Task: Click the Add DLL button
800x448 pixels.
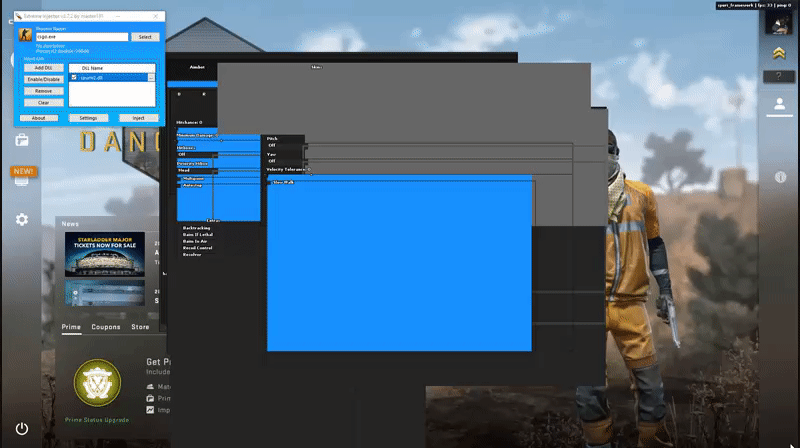Action: click(43, 68)
